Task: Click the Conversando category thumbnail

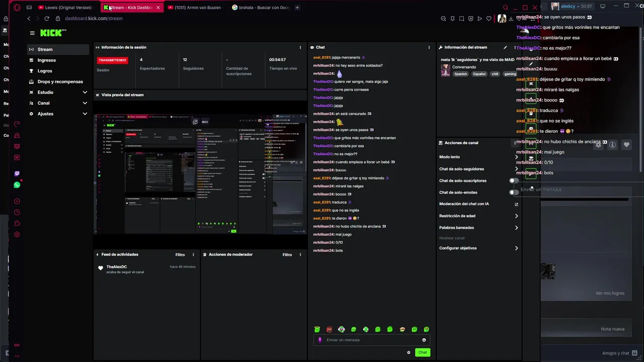Action: tap(445, 70)
